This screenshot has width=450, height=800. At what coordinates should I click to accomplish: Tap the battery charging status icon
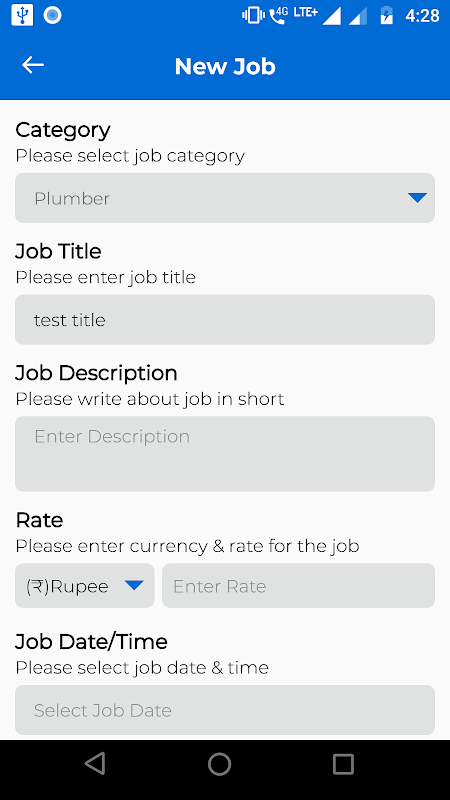pyautogui.click(x=387, y=15)
